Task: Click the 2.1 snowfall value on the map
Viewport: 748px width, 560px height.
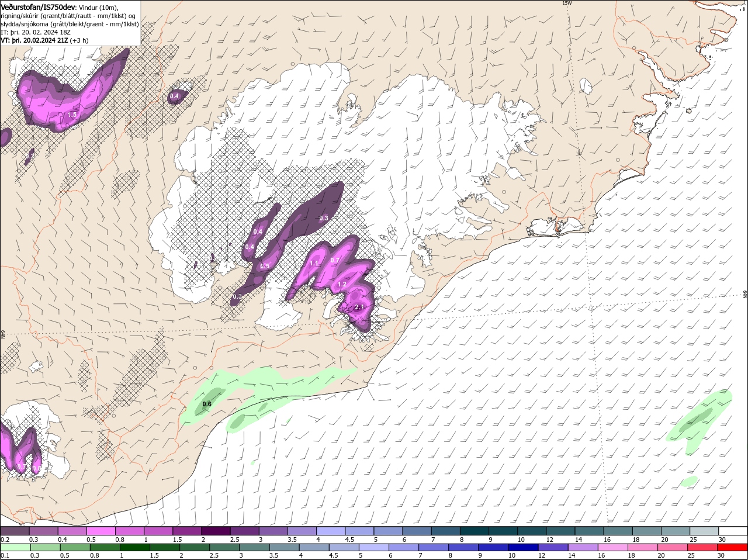Action: (359, 307)
